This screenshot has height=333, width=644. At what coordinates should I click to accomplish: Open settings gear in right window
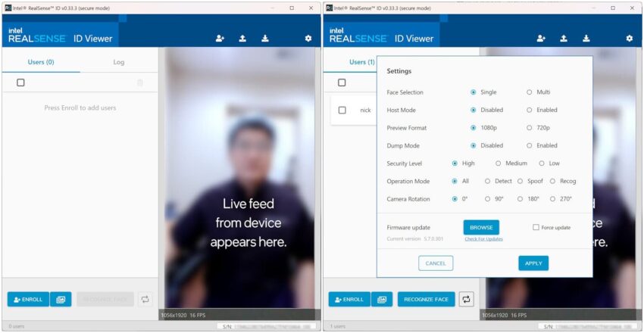pos(630,39)
